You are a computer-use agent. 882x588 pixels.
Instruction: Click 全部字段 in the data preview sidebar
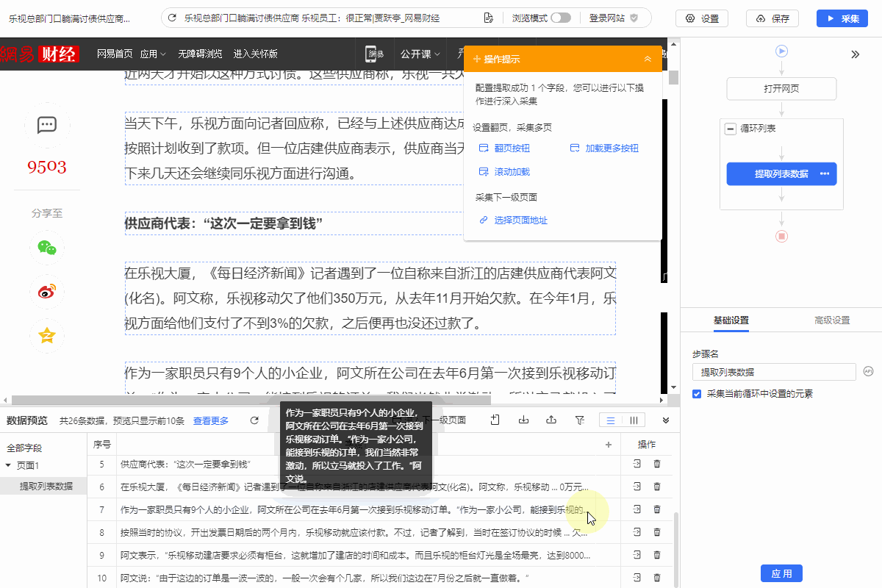tap(24, 448)
